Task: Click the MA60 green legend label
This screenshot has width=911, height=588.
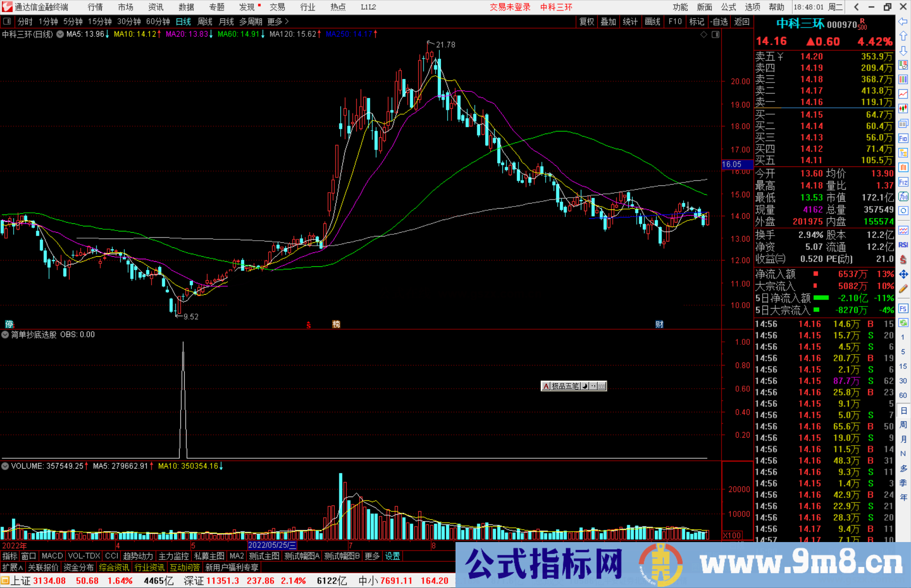Action: click(x=241, y=34)
